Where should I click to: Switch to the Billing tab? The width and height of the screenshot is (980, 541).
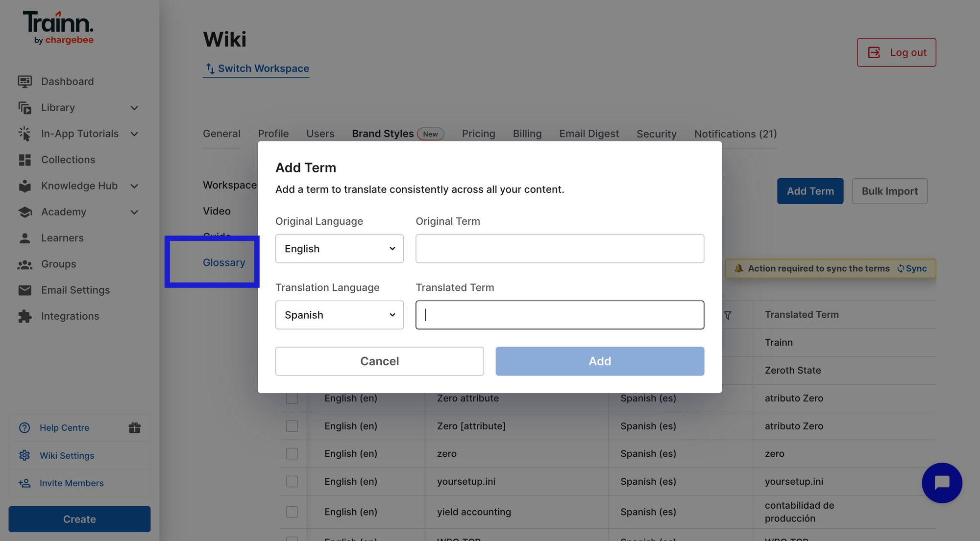(x=527, y=134)
